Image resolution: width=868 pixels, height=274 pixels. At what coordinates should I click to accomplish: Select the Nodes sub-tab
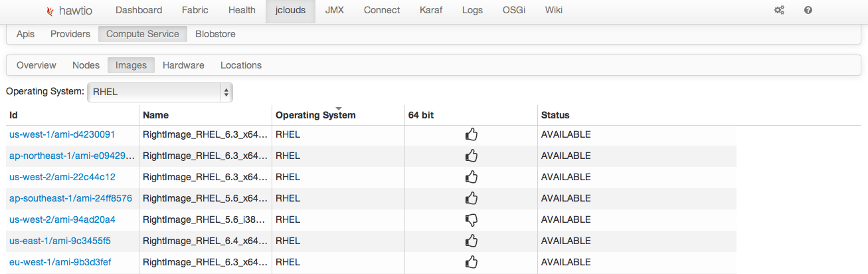click(86, 65)
